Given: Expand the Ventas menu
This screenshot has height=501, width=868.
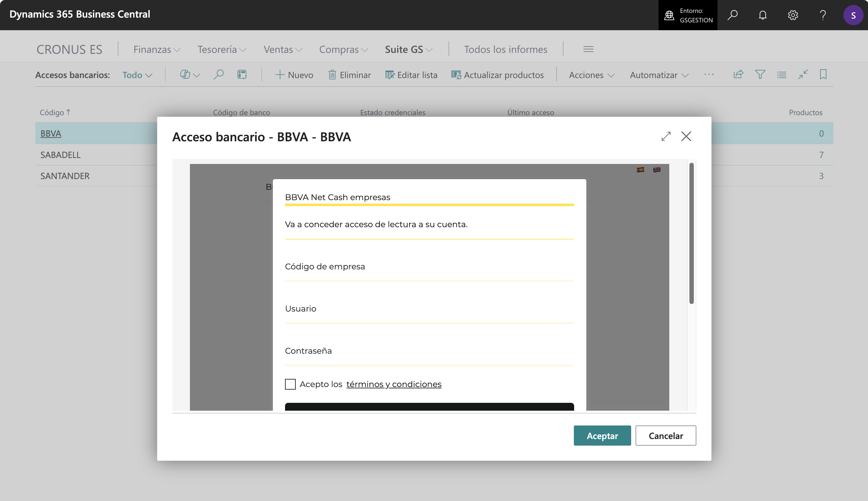Looking at the screenshot, I should pyautogui.click(x=283, y=49).
